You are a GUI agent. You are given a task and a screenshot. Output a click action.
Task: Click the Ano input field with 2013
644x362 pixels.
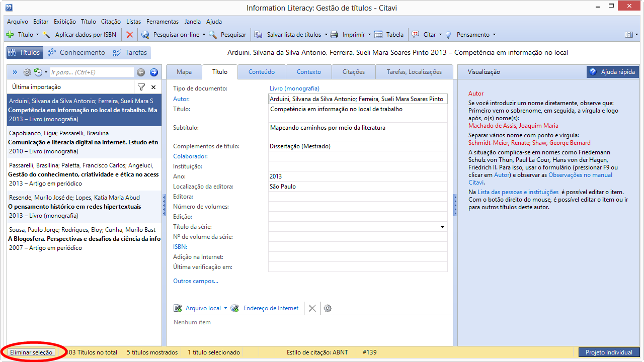pyautogui.click(x=358, y=176)
